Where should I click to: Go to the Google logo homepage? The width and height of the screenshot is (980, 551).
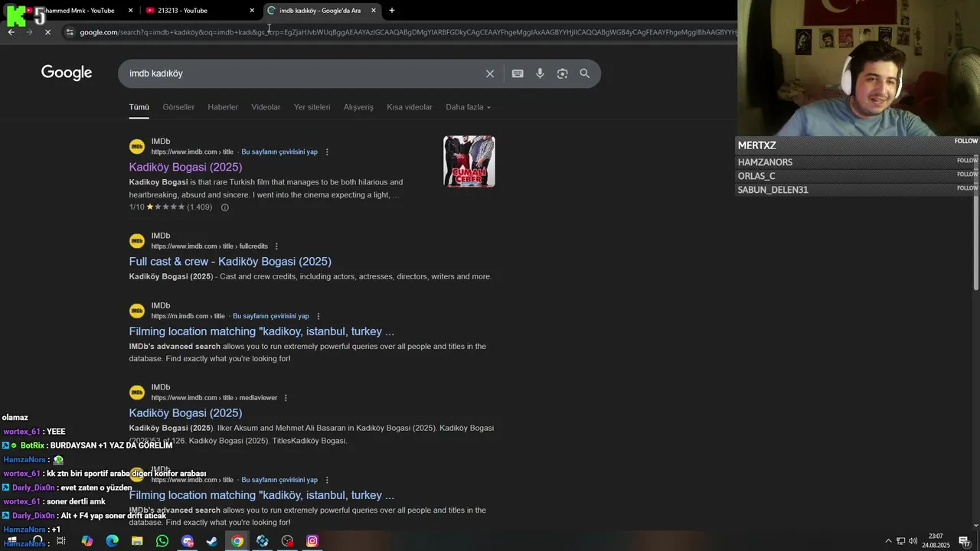[x=67, y=73]
